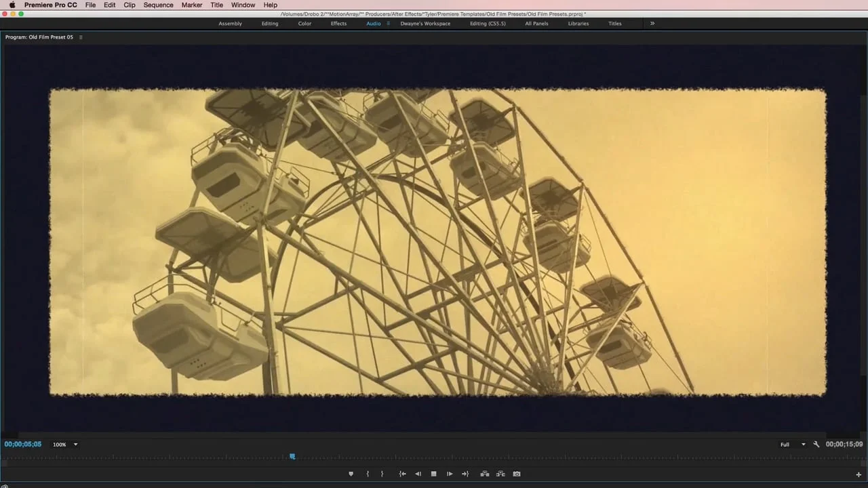
Task: Open the Sequence menu
Action: pos(158,5)
